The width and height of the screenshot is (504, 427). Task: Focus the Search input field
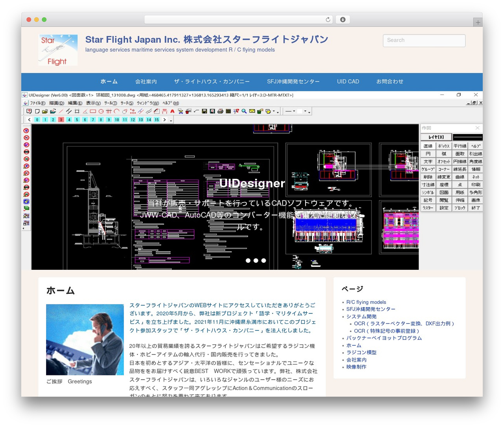pos(424,40)
